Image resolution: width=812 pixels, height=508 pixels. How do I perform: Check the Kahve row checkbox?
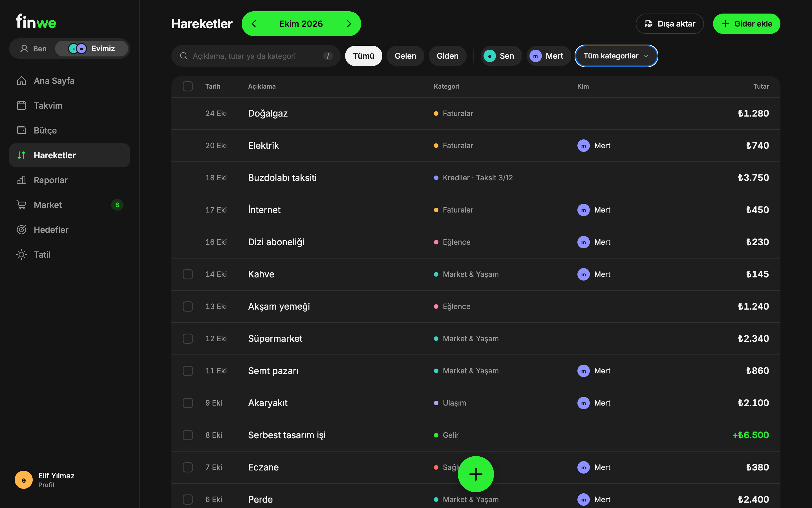(x=187, y=274)
